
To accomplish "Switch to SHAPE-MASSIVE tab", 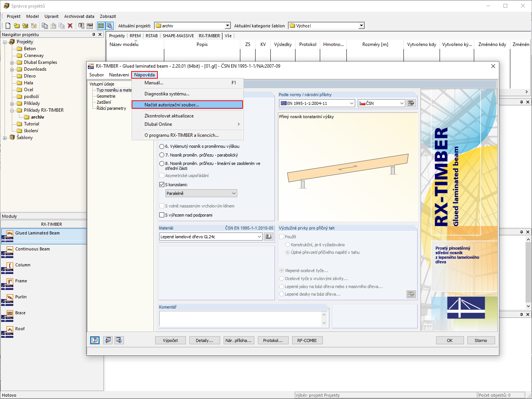I will [178, 36].
